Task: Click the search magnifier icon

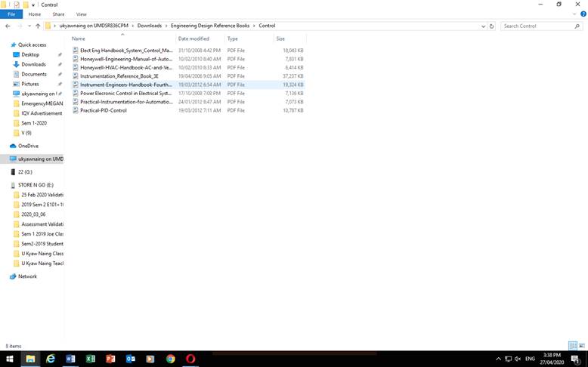Action: click(x=577, y=26)
